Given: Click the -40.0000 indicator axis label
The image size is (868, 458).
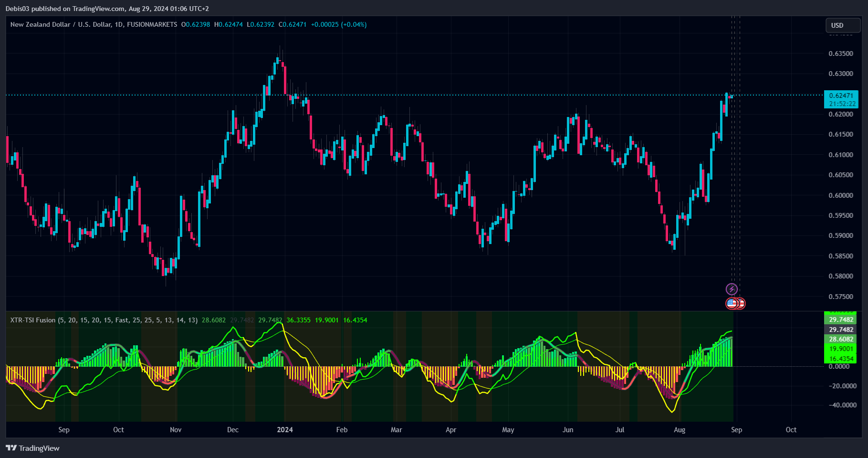Looking at the screenshot, I should (842, 405).
